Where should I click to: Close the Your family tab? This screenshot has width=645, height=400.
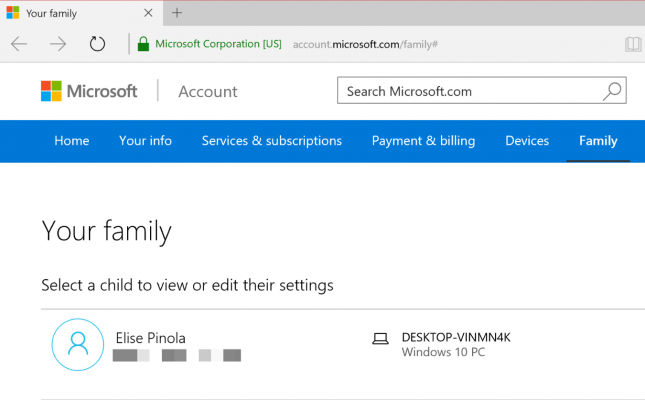click(148, 13)
